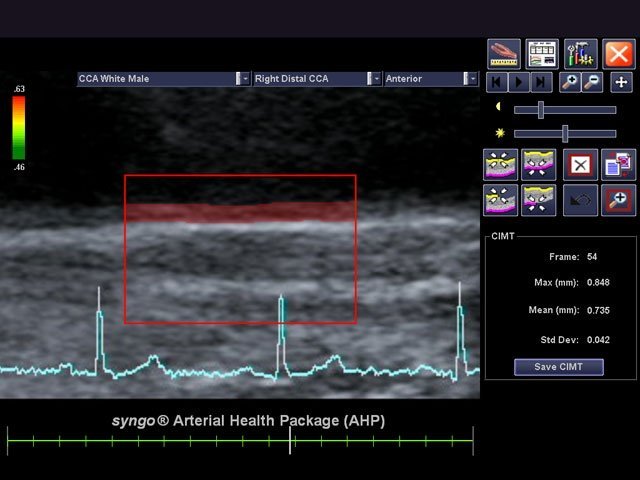
Task: Expand the CCA White Male dropdown
Action: coord(244,78)
